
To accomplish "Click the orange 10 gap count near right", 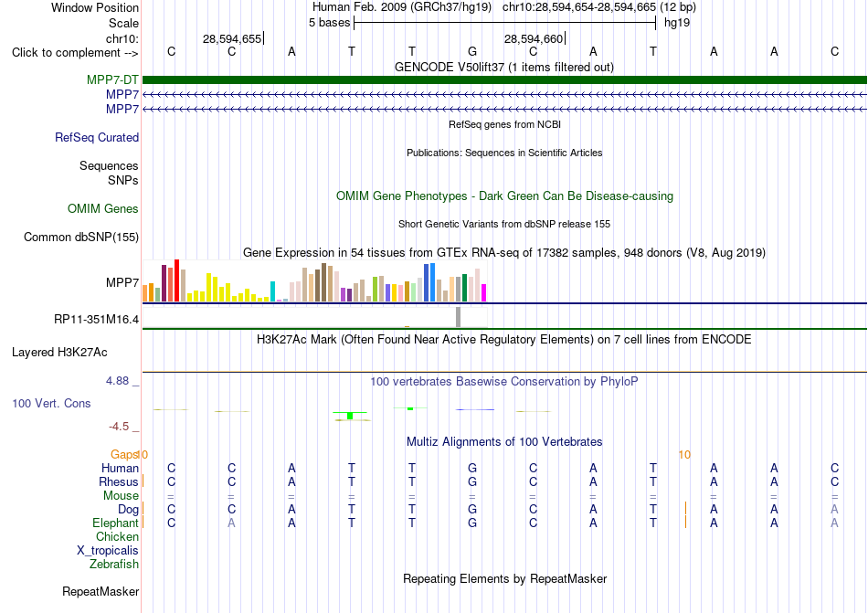I will [x=684, y=455].
